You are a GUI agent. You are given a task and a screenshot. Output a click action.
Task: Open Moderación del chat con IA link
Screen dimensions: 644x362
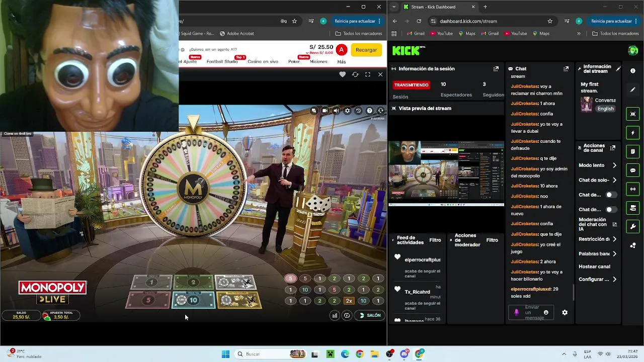pos(614,224)
